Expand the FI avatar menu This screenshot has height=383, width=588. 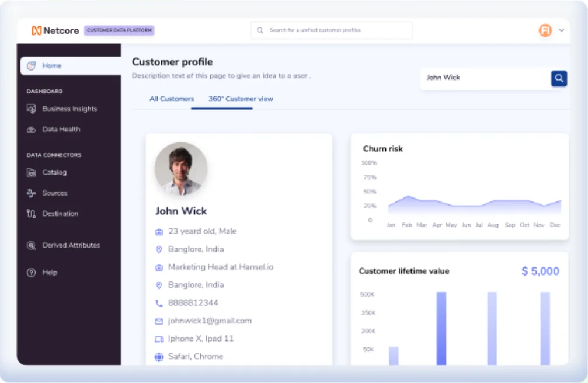pos(544,30)
